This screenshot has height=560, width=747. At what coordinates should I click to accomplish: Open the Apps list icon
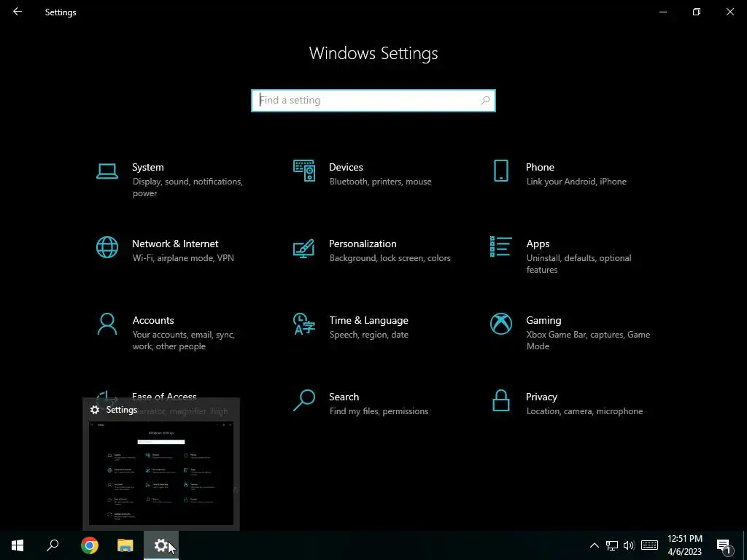[501, 246]
